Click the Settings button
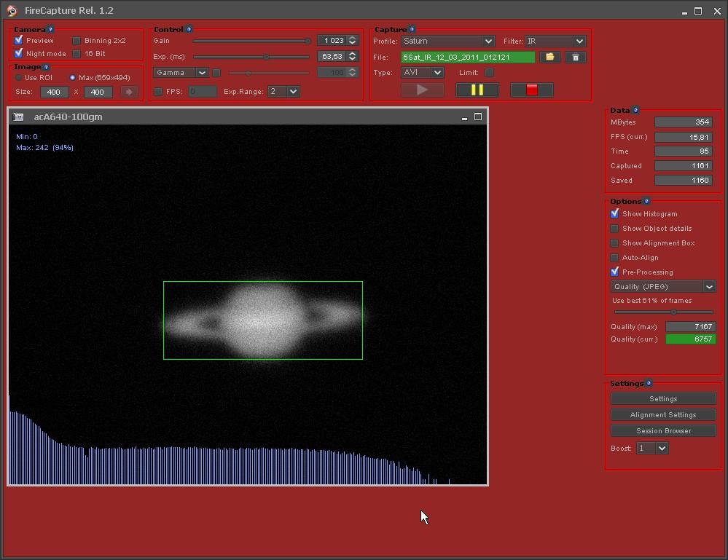The width and height of the screenshot is (728, 560). coord(663,399)
